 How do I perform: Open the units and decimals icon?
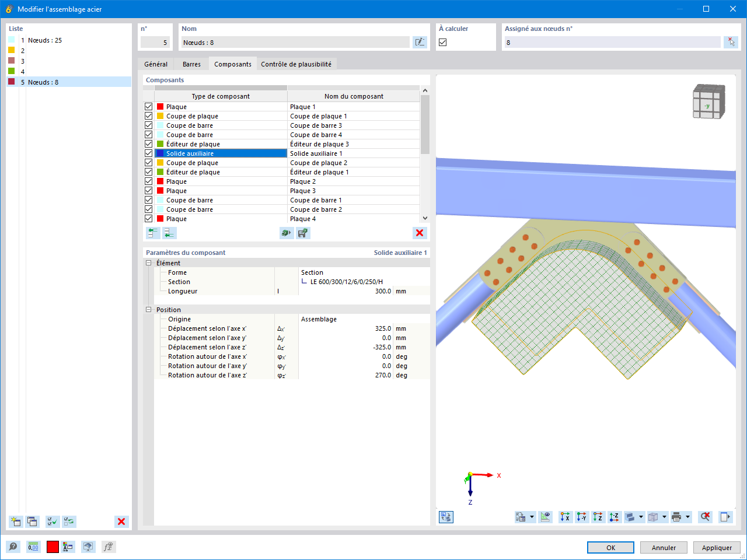pos(33,547)
